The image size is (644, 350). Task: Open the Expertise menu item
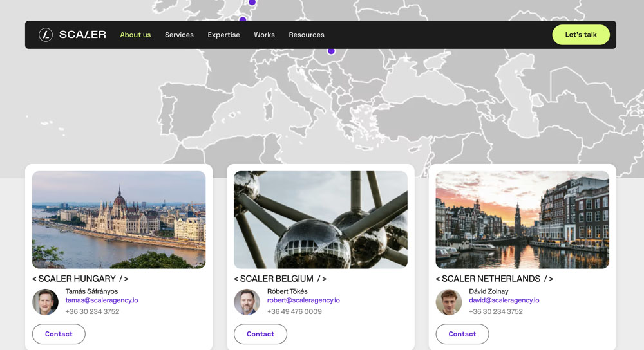point(224,35)
